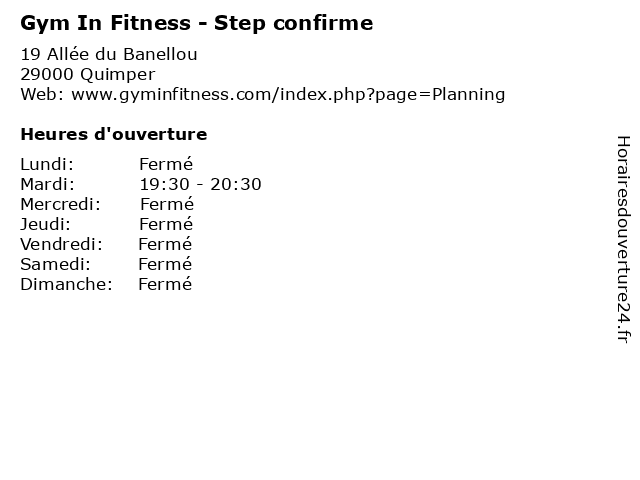This screenshot has height=480, width=640.
Task: Click the Samedi day label
Action: pyautogui.click(x=55, y=264)
